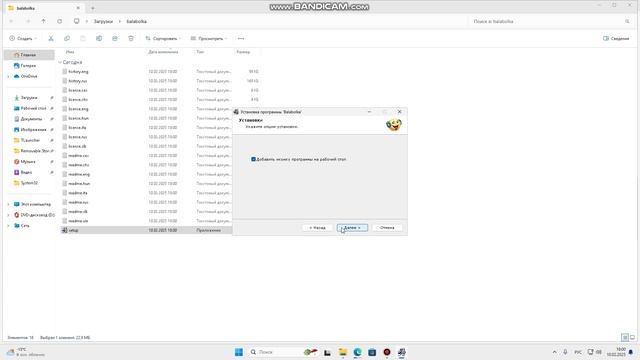Open TLauncher folder in the sidebar

point(30,140)
